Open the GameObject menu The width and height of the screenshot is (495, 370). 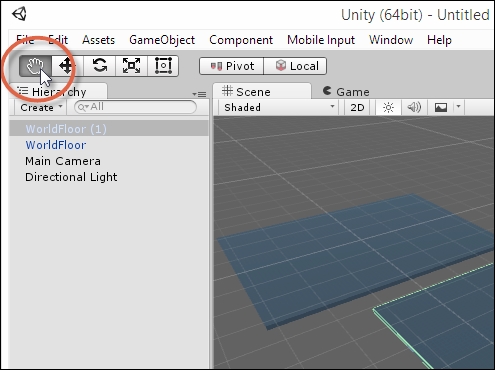(162, 40)
